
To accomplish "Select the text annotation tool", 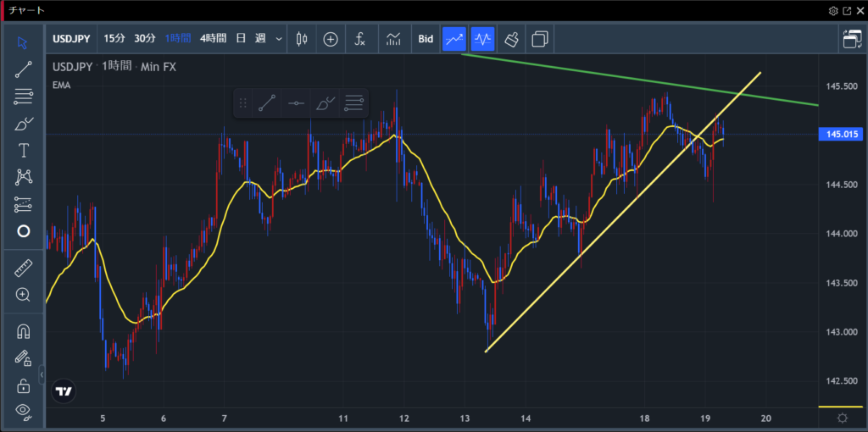I will pos(23,151).
